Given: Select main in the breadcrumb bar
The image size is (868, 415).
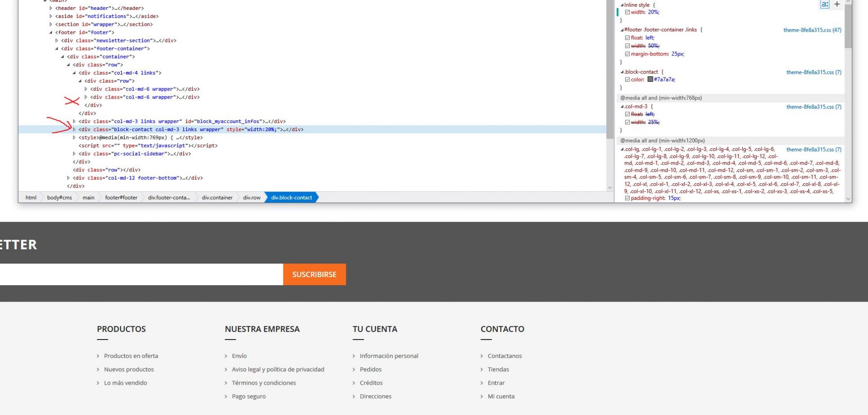Looking at the screenshot, I should [89, 198].
